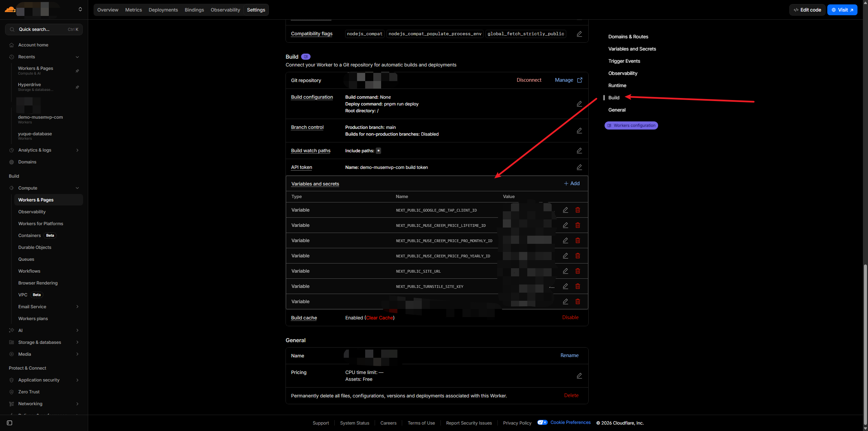Click the Quick search field

(44, 30)
